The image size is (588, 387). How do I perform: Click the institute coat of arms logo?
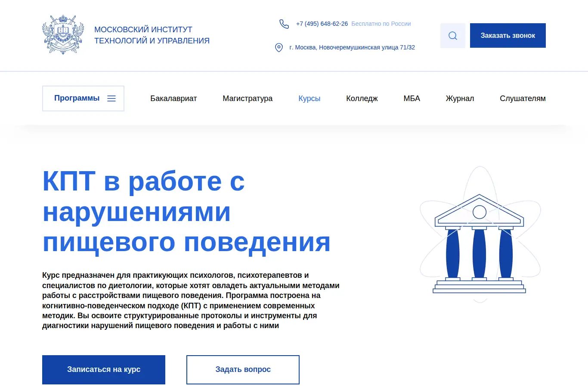(x=63, y=35)
